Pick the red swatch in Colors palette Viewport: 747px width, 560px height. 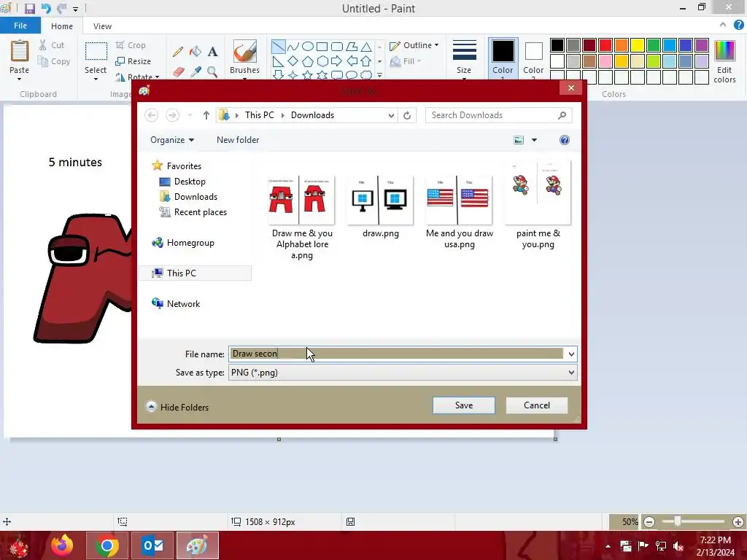(x=605, y=45)
